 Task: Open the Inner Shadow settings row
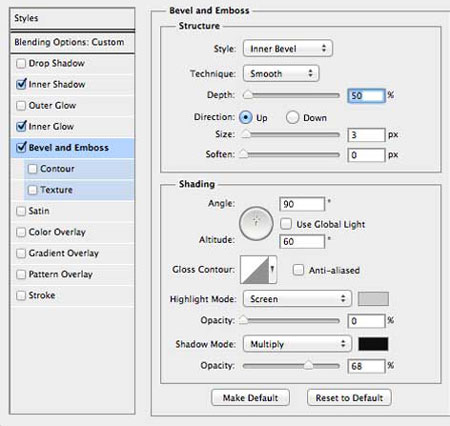[72, 84]
